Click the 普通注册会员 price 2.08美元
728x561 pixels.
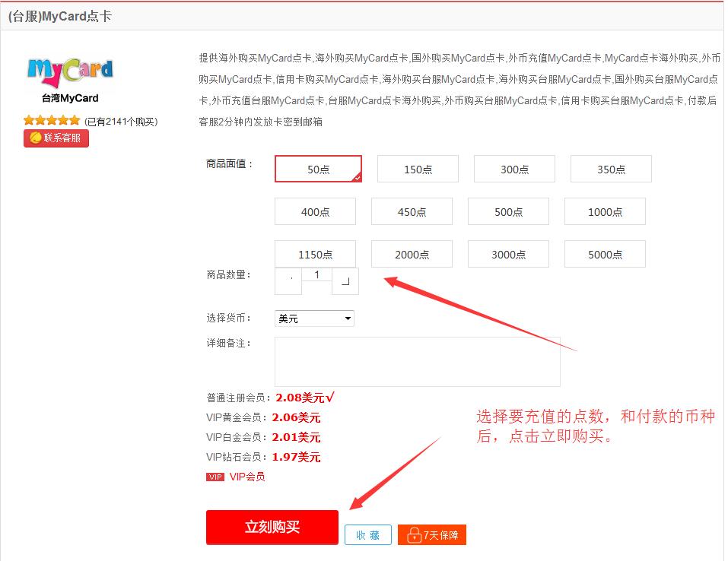(x=305, y=398)
